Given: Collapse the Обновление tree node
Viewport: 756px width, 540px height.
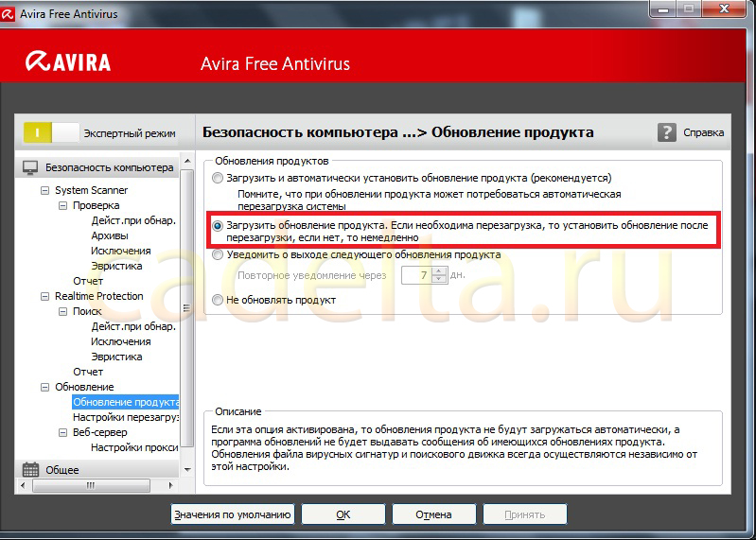Looking at the screenshot, I should (44, 387).
